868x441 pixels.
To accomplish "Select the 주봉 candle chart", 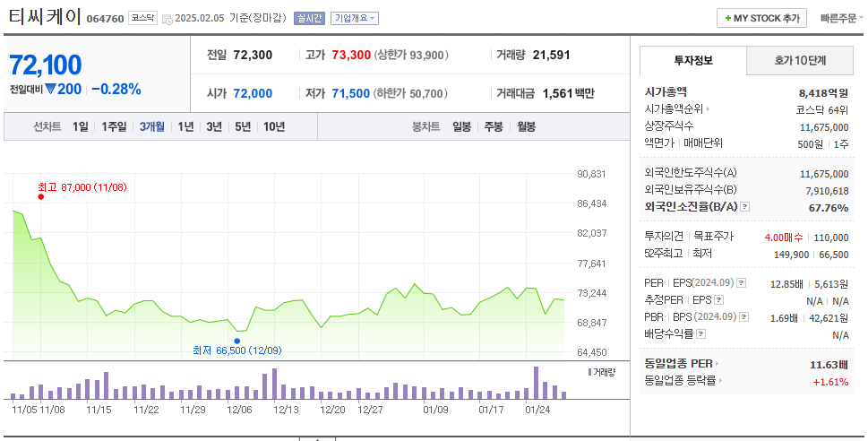I will 494,127.
